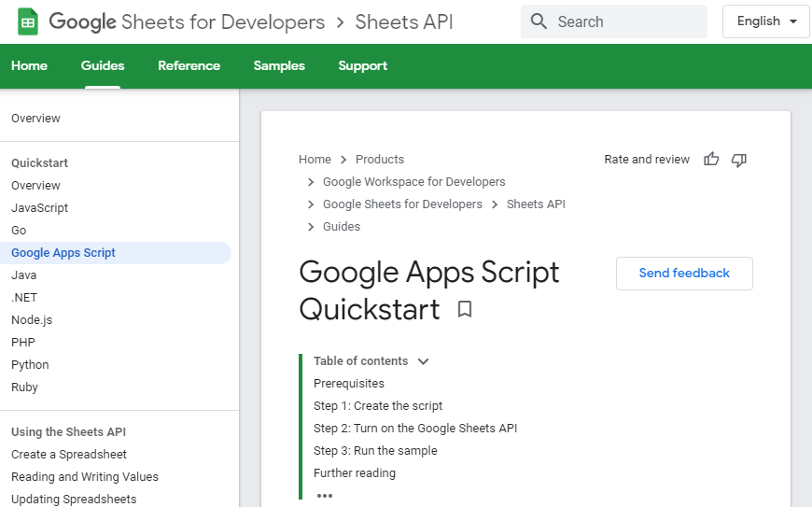Open the Reference tab
This screenshot has height=507, width=812.
tap(189, 65)
